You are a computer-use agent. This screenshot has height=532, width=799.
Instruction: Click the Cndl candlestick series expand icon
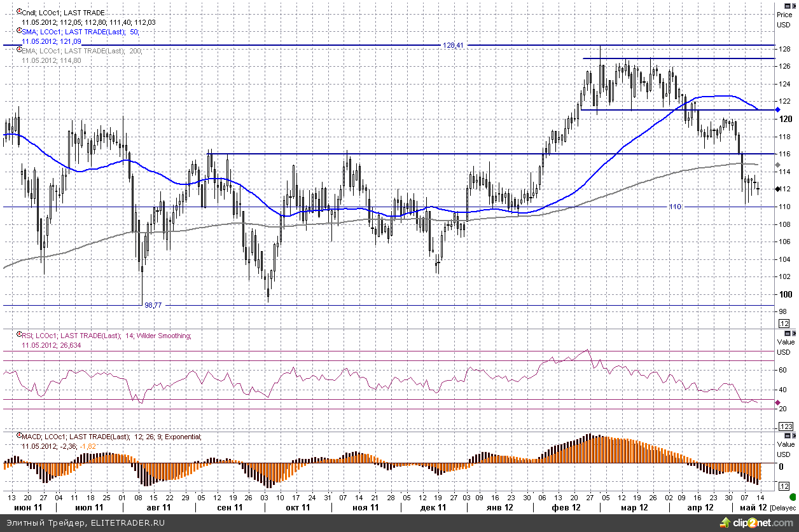(x=18, y=12)
